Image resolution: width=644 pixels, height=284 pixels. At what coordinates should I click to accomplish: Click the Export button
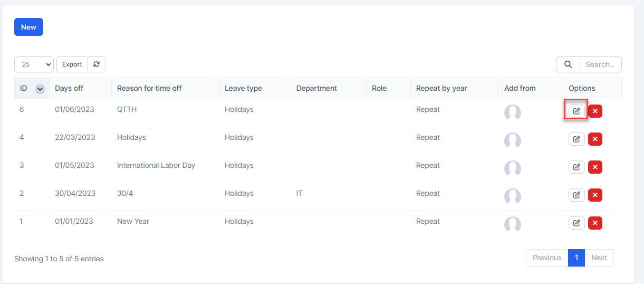tap(72, 64)
